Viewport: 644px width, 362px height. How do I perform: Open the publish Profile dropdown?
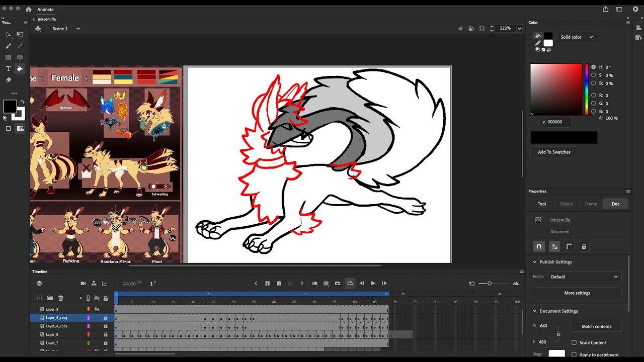(x=584, y=277)
